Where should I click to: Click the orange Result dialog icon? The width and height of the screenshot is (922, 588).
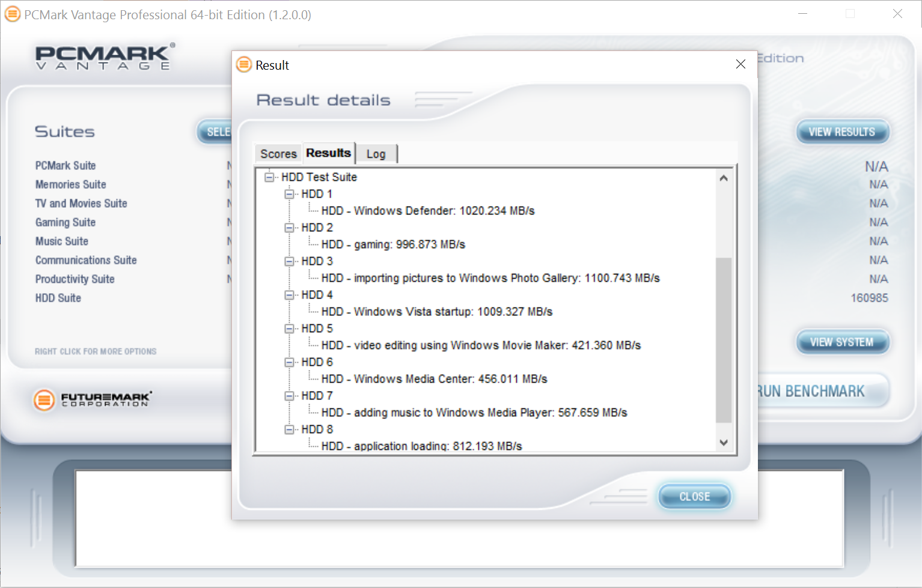243,65
